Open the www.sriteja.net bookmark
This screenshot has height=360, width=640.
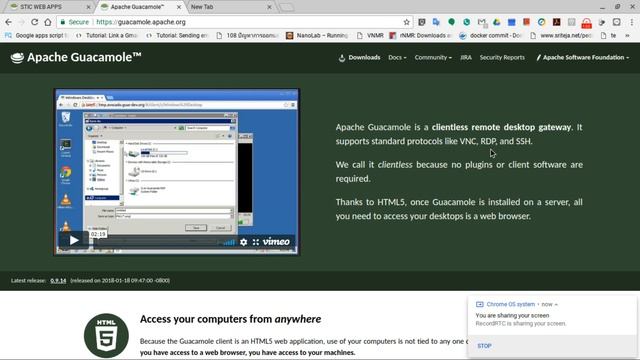click(x=561, y=36)
